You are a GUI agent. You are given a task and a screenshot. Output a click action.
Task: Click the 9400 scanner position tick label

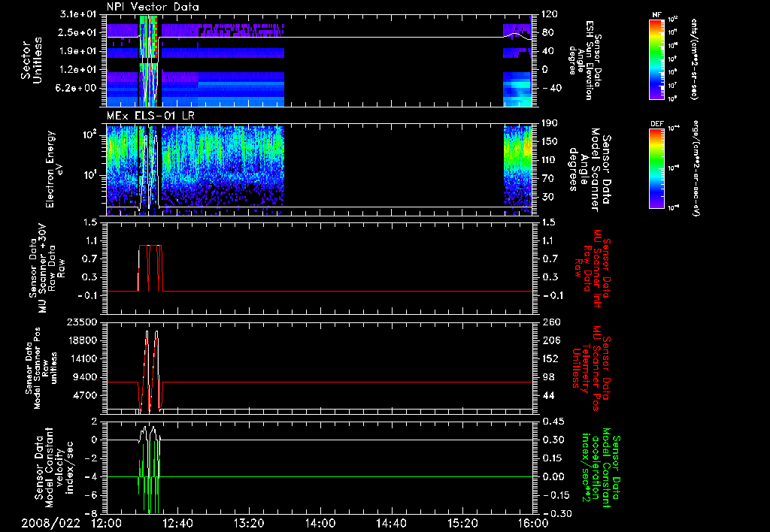pyautogui.click(x=85, y=377)
